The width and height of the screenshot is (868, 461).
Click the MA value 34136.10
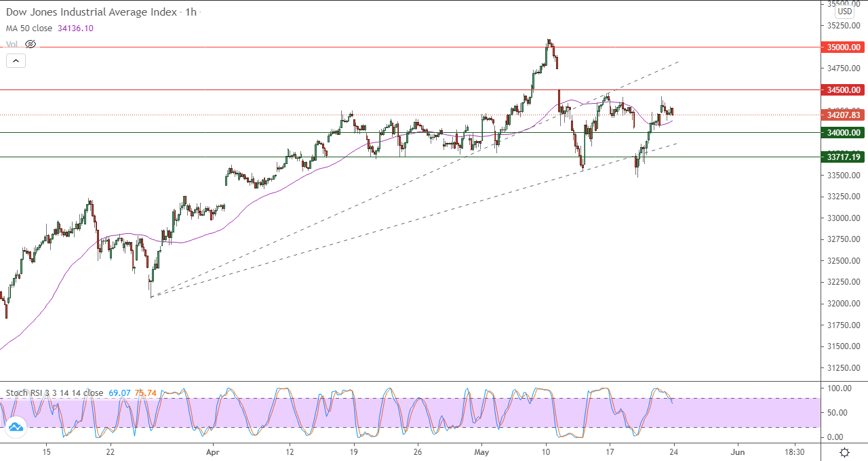(x=76, y=28)
